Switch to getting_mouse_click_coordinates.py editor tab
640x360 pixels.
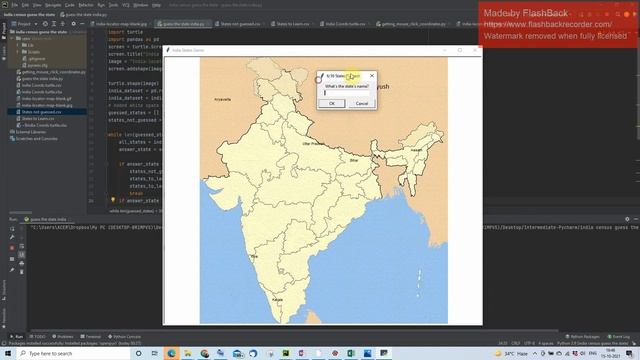click(x=413, y=24)
